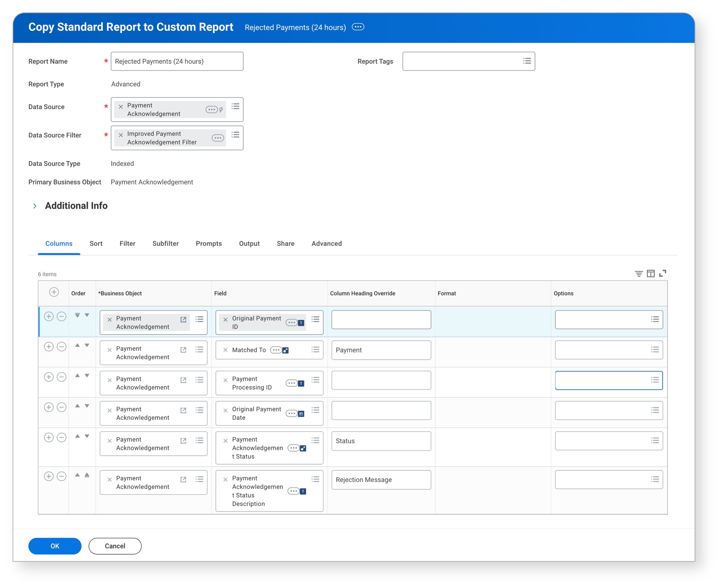Click empty heading override for Original Payment ID
This screenshot has width=721, height=588.
coord(381,319)
